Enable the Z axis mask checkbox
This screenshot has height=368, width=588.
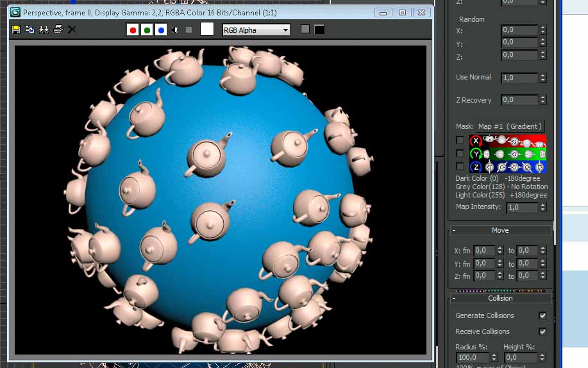(460, 166)
